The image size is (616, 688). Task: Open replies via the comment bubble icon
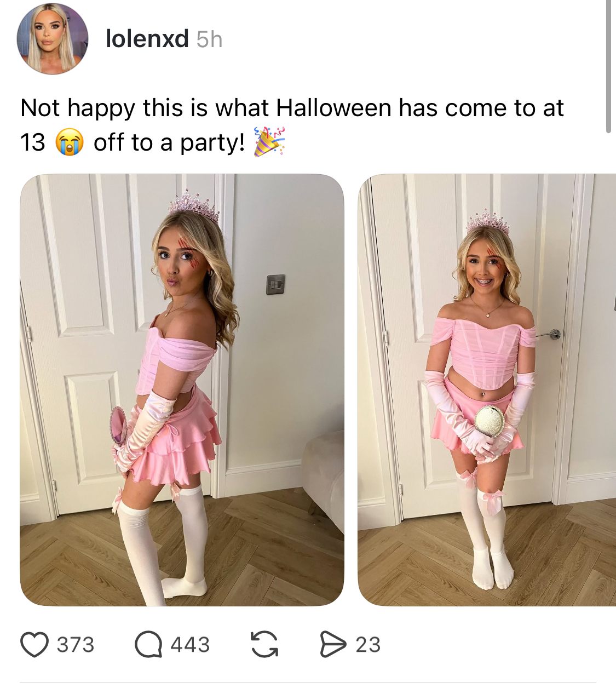click(148, 645)
